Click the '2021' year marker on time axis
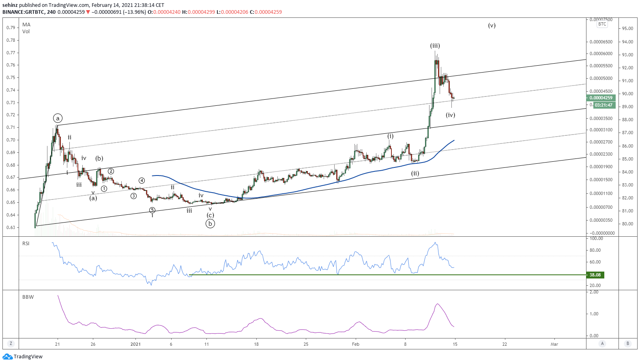640x364 pixels. click(x=135, y=344)
